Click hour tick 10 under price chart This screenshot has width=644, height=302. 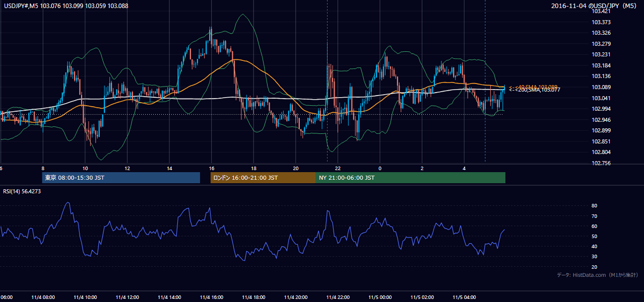click(85, 169)
